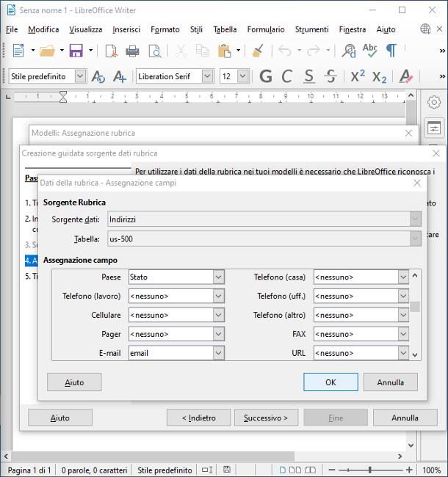The image size is (448, 477).
Task: Click Aiuto in field assignment dialog
Action: (x=74, y=382)
